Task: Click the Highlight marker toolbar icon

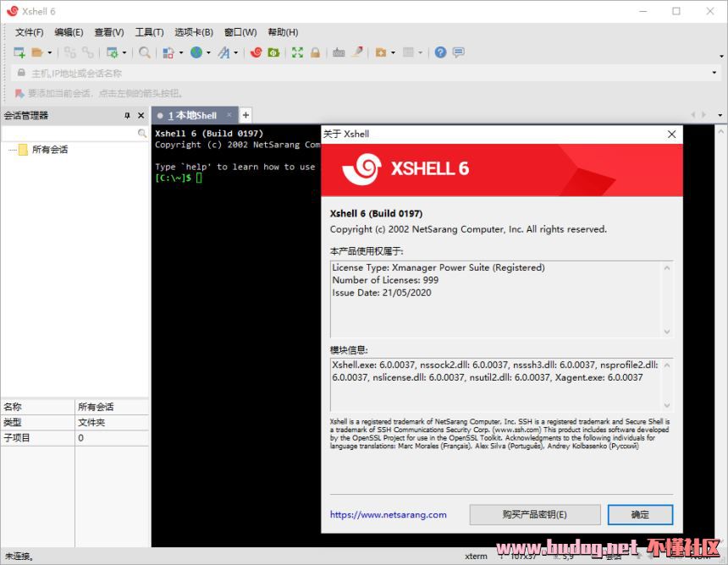Action: (x=357, y=52)
